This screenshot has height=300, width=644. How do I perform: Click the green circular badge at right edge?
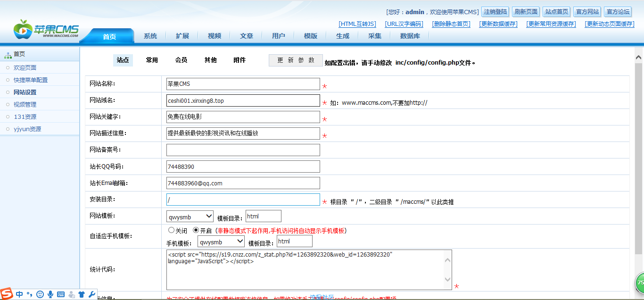coord(640,283)
